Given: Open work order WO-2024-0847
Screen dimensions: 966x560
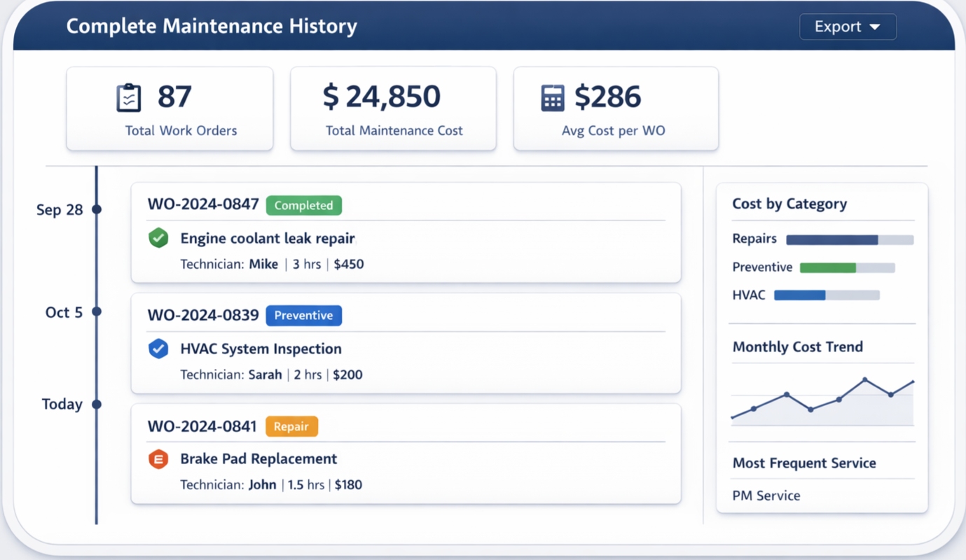Looking at the screenshot, I should point(202,204).
